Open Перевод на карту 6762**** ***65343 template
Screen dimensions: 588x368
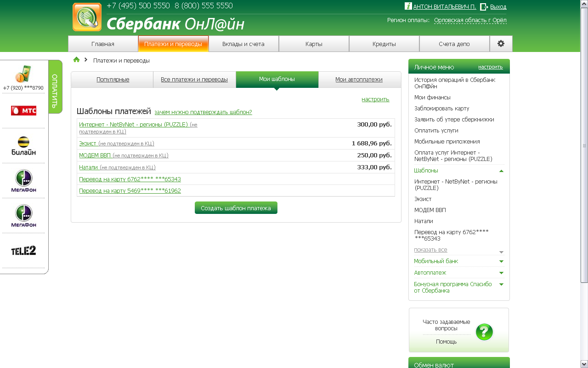(130, 179)
